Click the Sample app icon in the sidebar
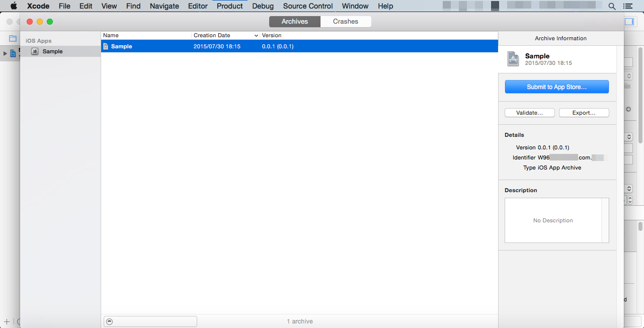 [x=35, y=51]
